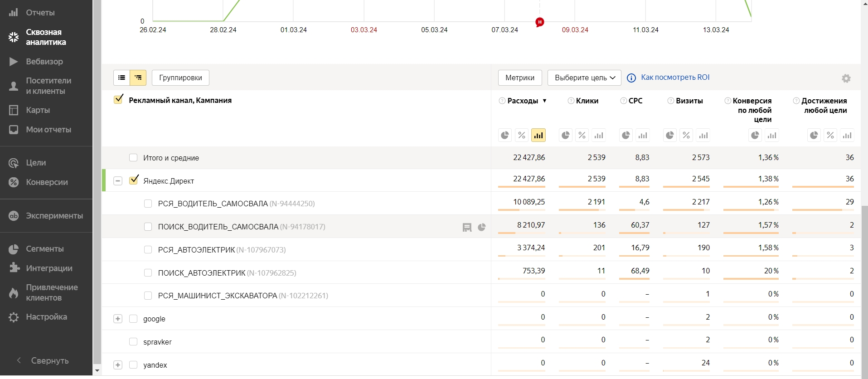Open the Эксперименты ab icon
Image resolution: width=868 pixels, height=379 pixels.
tap(14, 216)
